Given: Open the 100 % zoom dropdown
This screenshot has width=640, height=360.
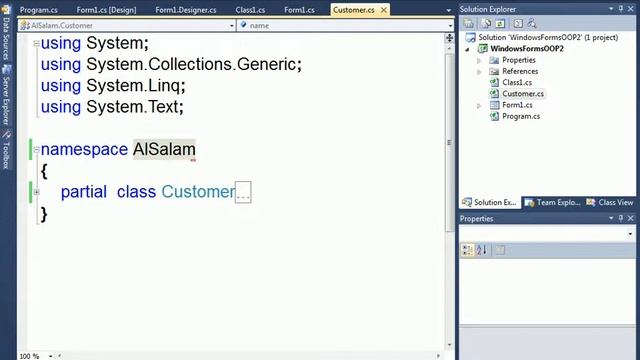Looking at the screenshot, I should coord(50,356).
